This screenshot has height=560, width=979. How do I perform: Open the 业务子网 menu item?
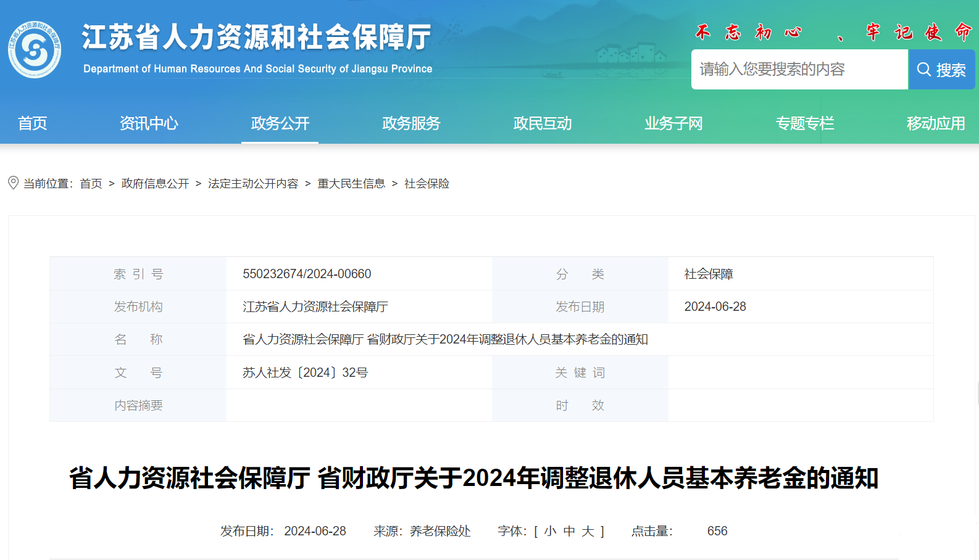pyautogui.click(x=673, y=123)
